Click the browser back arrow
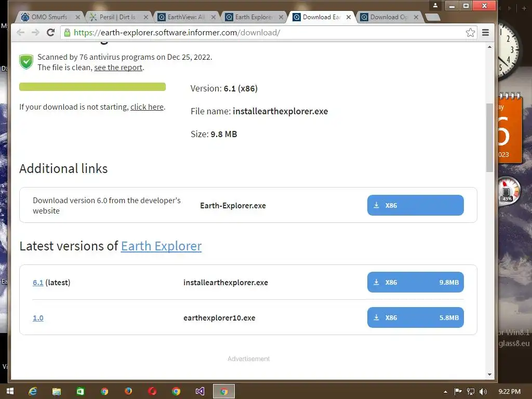The image size is (532, 399). pos(21,33)
